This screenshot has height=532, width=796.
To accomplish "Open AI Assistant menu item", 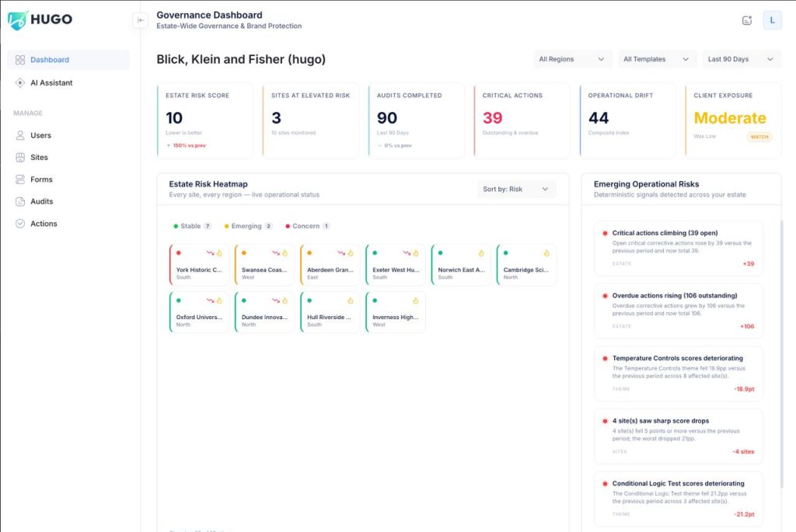I will 68,82.
